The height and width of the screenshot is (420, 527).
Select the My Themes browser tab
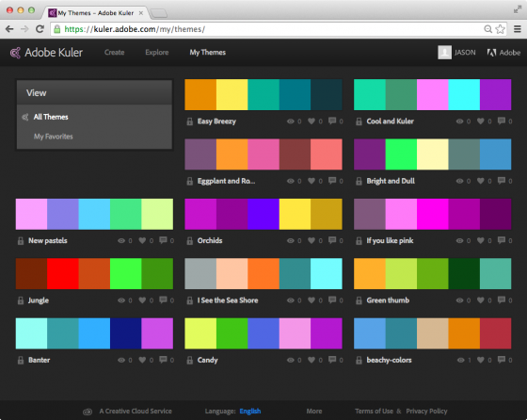pos(95,13)
